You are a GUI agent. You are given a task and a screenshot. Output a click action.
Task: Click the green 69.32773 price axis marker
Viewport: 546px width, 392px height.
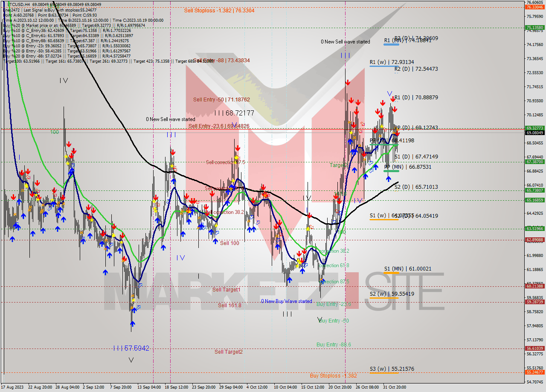coord(535,128)
